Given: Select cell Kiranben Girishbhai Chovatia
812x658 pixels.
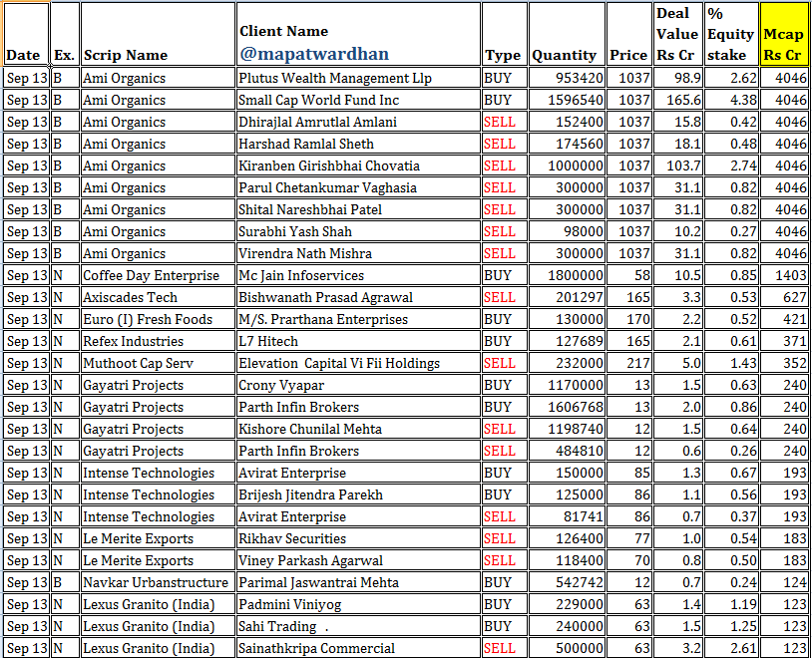Looking at the screenshot, I should [358, 165].
